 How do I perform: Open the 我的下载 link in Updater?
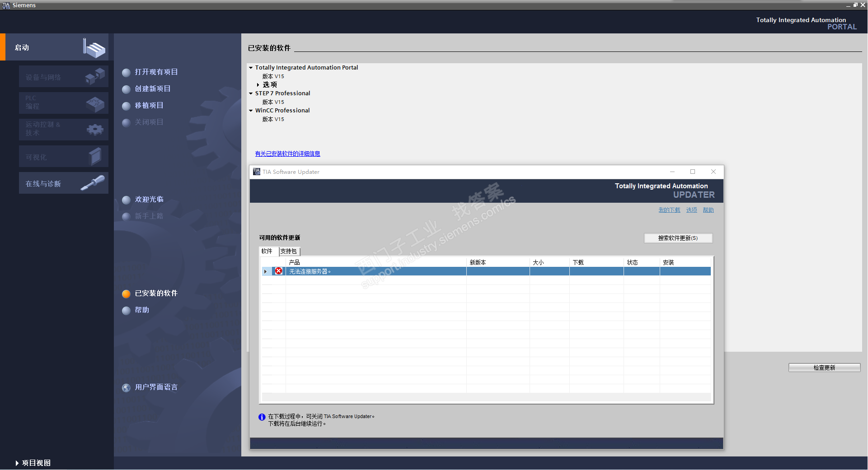coord(669,210)
